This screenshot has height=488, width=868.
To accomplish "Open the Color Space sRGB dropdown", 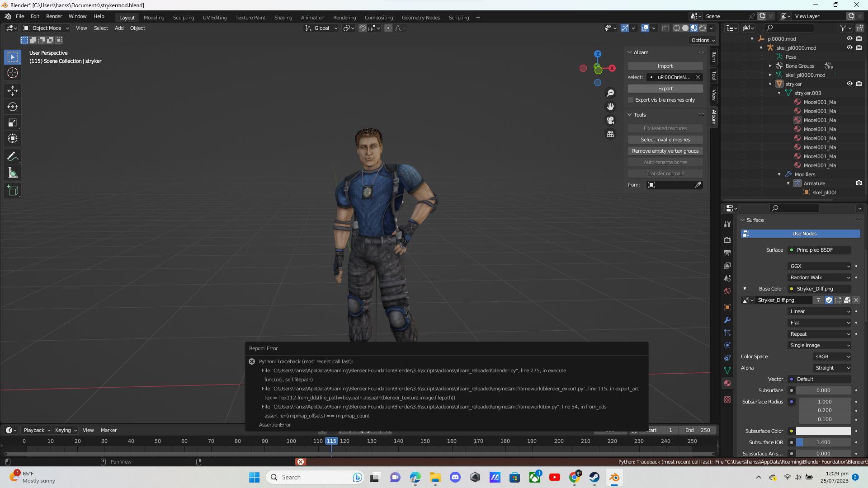I will click(832, 357).
